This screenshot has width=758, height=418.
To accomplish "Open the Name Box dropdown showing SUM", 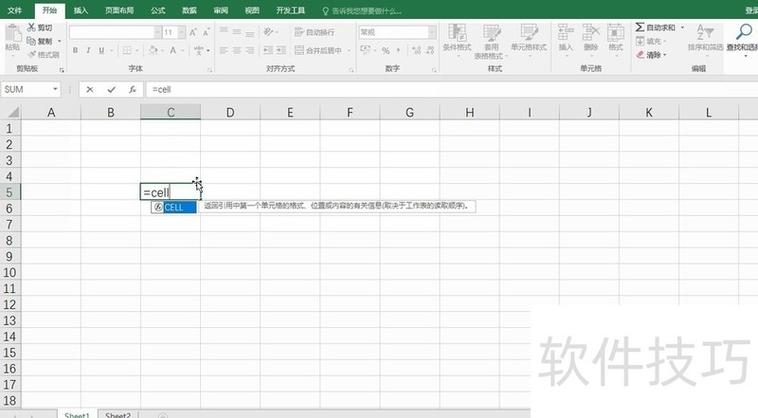I will click(x=55, y=89).
